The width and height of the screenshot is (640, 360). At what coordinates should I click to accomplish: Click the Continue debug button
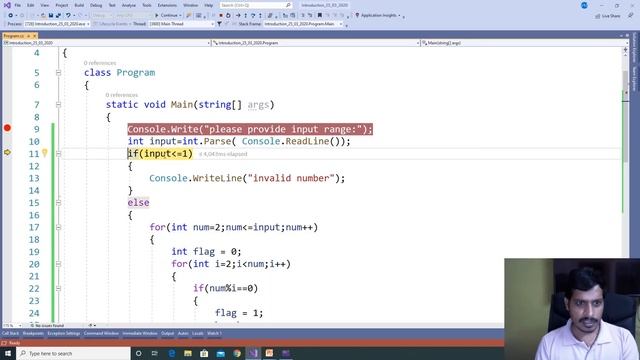(x=166, y=15)
